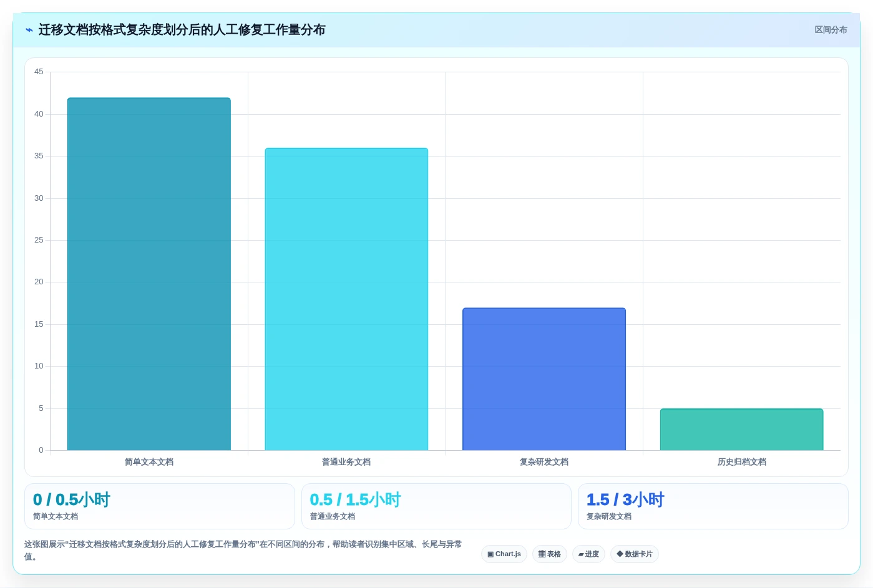873x588 pixels.
Task: Click the y-axis value 25
Action: [x=39, y=240]
